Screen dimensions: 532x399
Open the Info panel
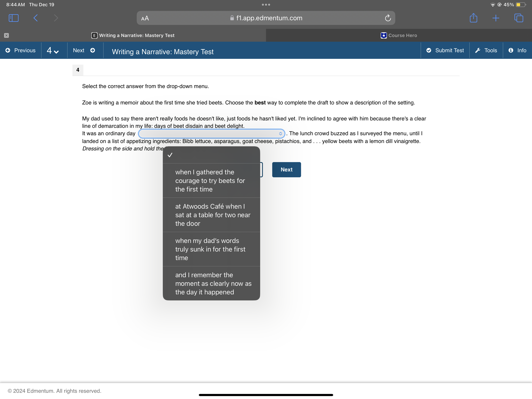coord(517,50)
